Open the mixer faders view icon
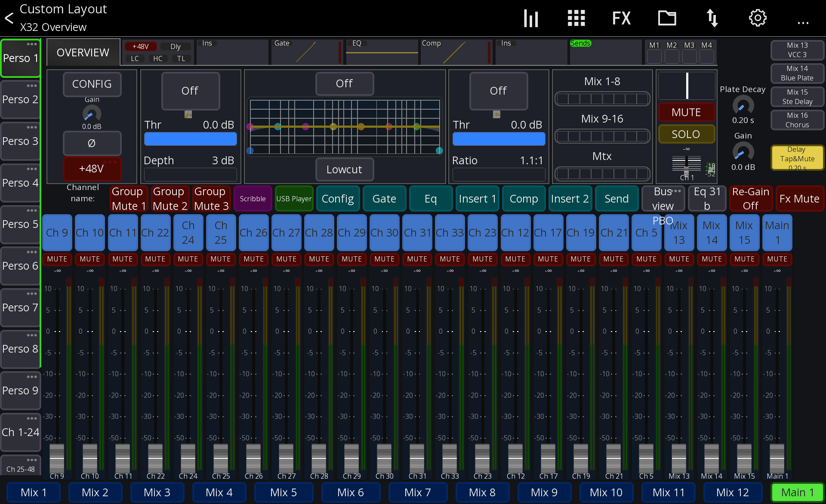Screen dimensions: 826x504 (x=531, y=18)
